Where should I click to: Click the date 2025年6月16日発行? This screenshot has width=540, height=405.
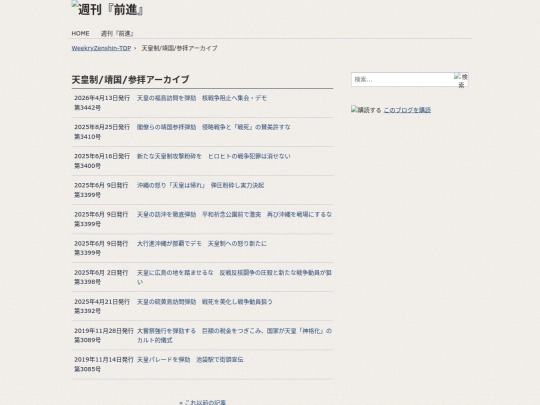[x=102, y=156]
